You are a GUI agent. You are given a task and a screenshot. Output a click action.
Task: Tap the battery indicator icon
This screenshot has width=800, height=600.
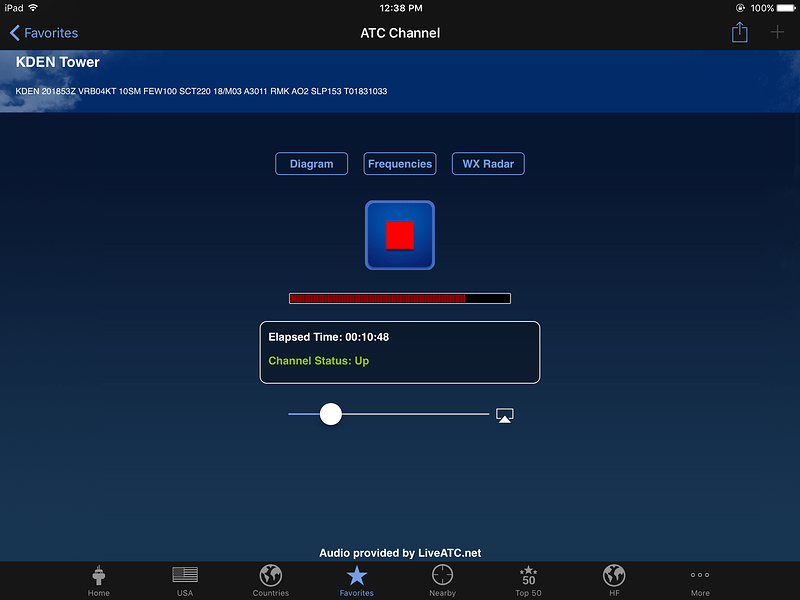point(786,8)
